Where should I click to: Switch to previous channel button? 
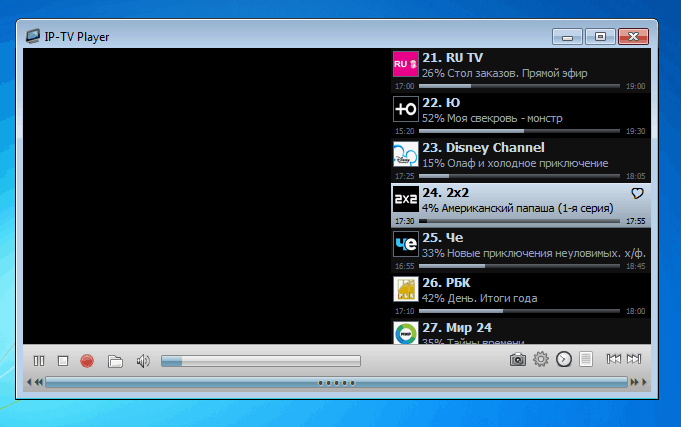click(x=614, y=359)
